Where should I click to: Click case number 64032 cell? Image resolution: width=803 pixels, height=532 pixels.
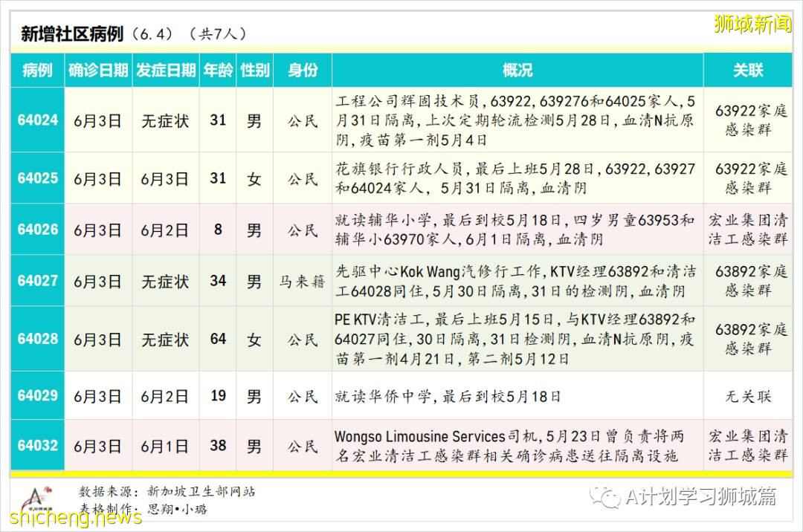tap(37, 444)
